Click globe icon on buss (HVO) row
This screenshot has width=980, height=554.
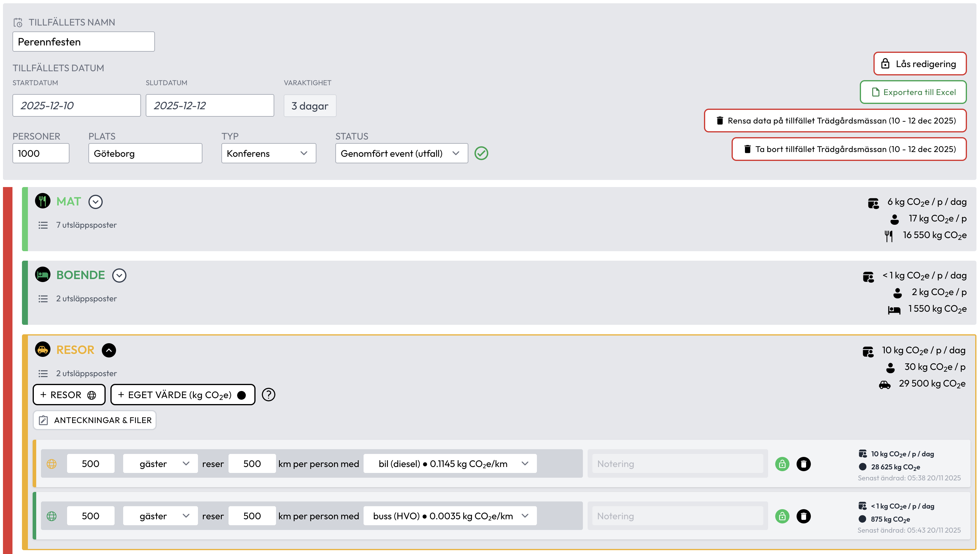[x=52, y=516]
